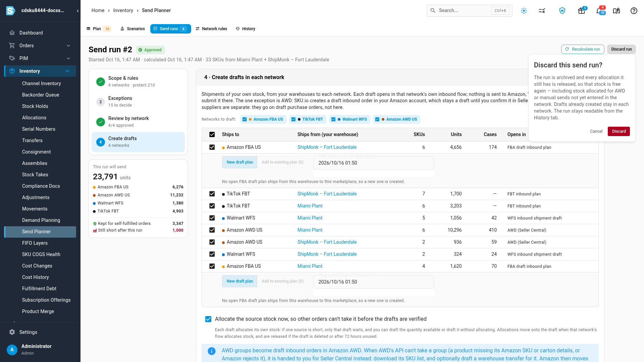644x362 pixels.
Task: Open the Scope & rules step
Action: [x=138, y=81]
